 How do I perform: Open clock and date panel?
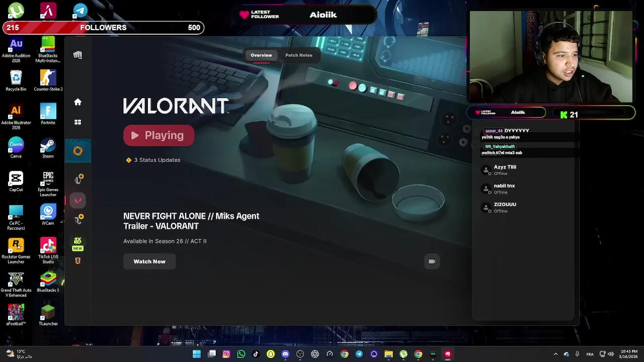(x=629, y=354)
